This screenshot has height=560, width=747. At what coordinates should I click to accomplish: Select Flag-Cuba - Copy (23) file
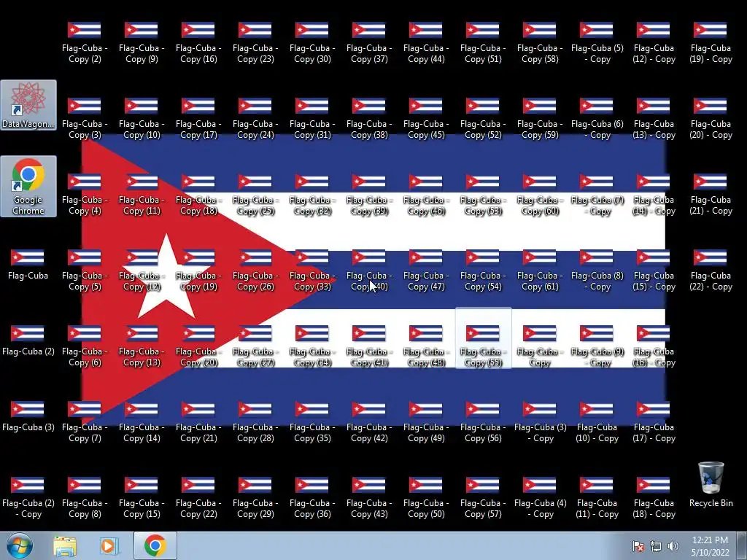pyautogui.click(x=255, y=43)
